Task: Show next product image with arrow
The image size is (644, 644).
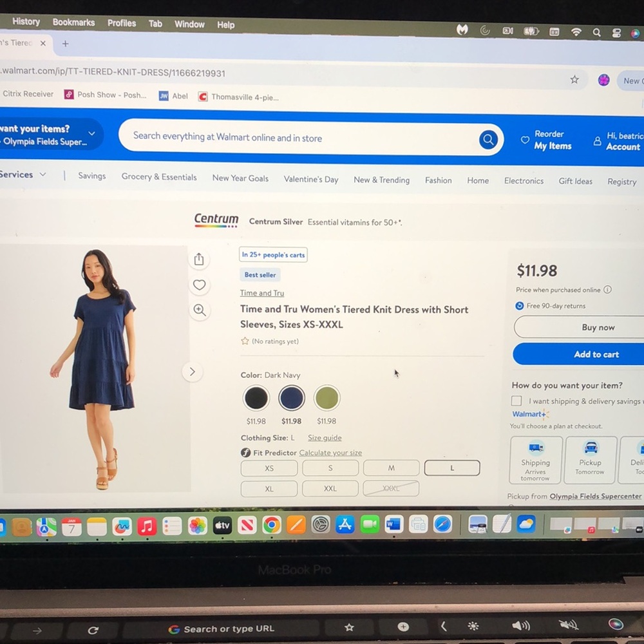Action: [192, 372]
